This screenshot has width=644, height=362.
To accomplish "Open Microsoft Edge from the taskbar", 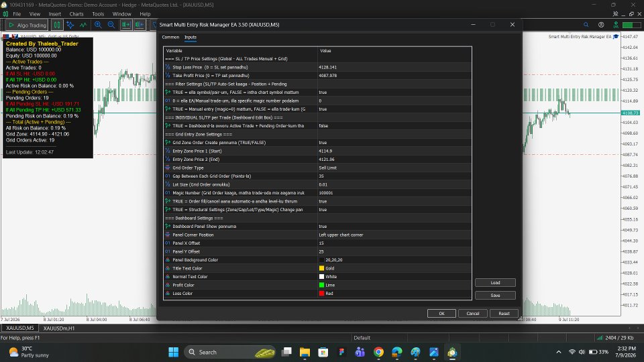I will pyautogui.click(x=396, y=352).
